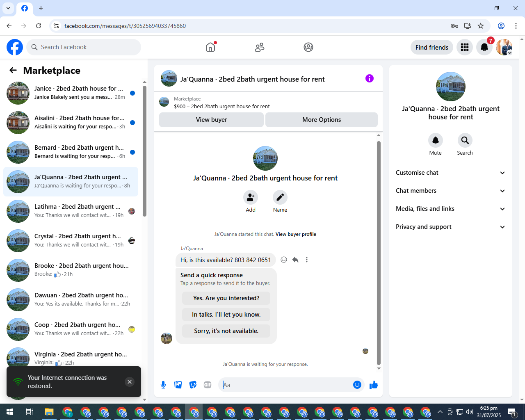Expand Customise chat section
This screenshot has height=420, width=525.
tap(450, 173)
